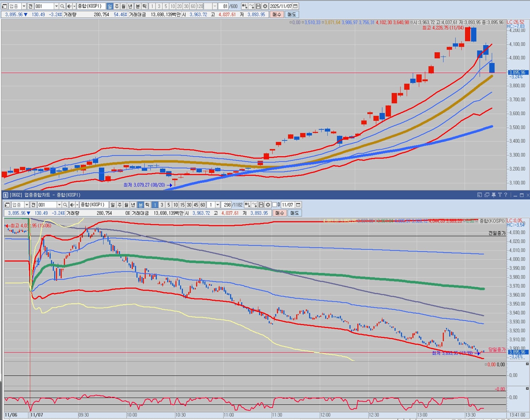Image resolution: width=530 pixels, height=420 pixels.
Task: Open the 업종 category dropdown in the lower toolbar
Action: 27,205
